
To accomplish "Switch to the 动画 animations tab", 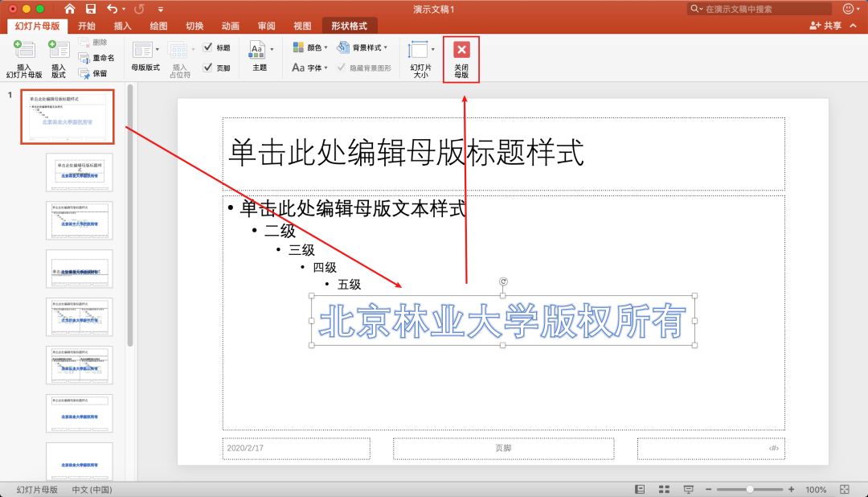I will (x=231, y=26).
